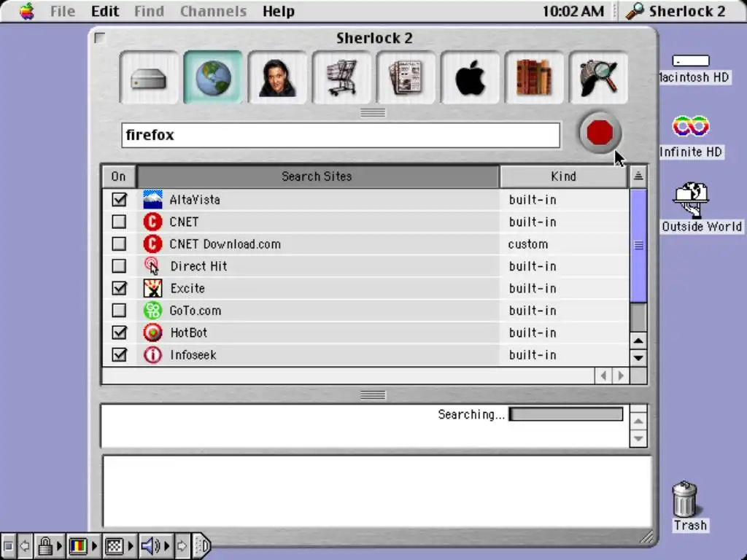Enable the CNET checkbox
The height and width of the screenshot is (560, 747).
point(119,222)
